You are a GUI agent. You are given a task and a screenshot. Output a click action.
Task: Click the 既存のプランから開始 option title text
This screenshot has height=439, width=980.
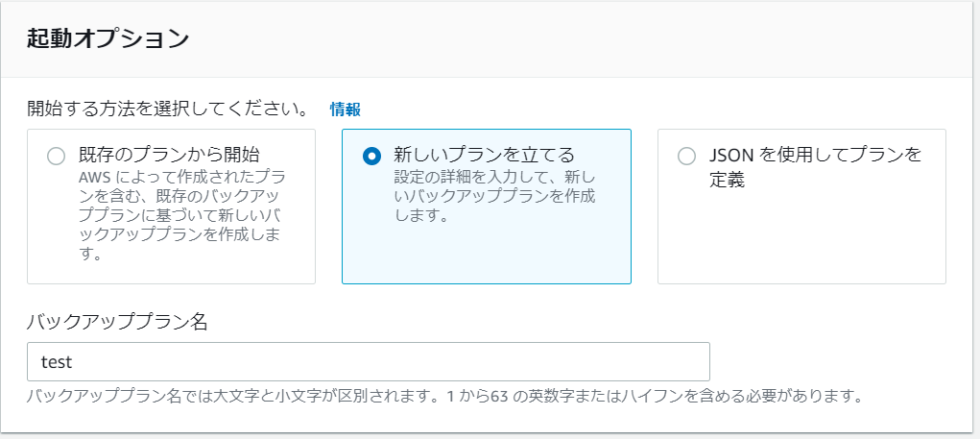[169, 155]
